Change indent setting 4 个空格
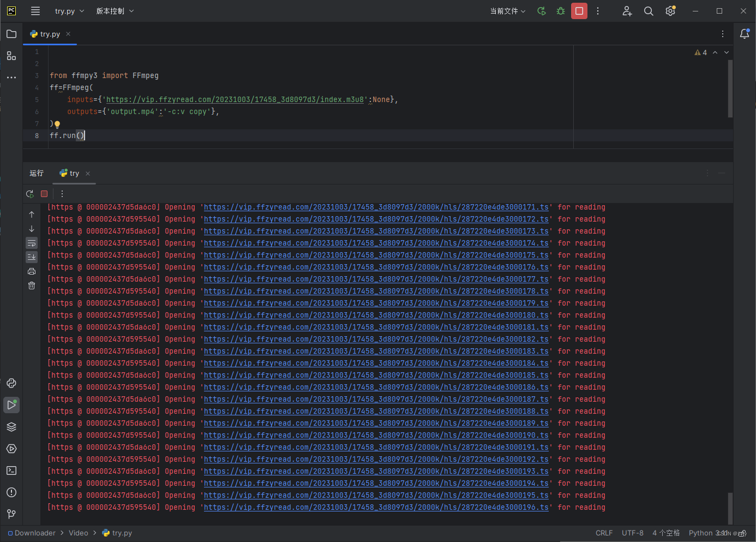The width and height of the screenshot is (756, 542). (666, 533)
